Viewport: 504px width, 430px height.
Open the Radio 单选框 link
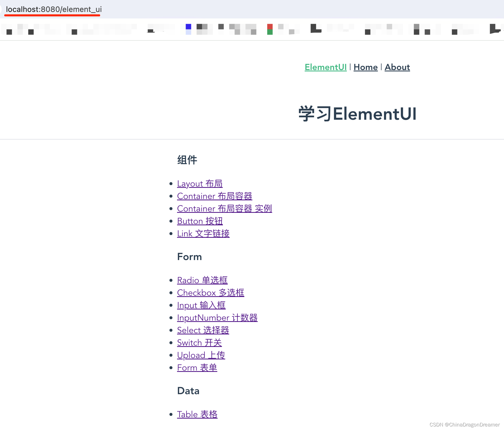click(202, 280)
